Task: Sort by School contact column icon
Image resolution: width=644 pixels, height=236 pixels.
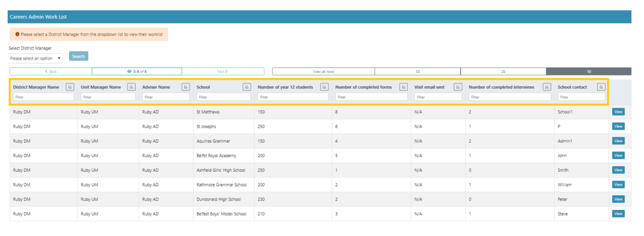Action: pos(601,87)
